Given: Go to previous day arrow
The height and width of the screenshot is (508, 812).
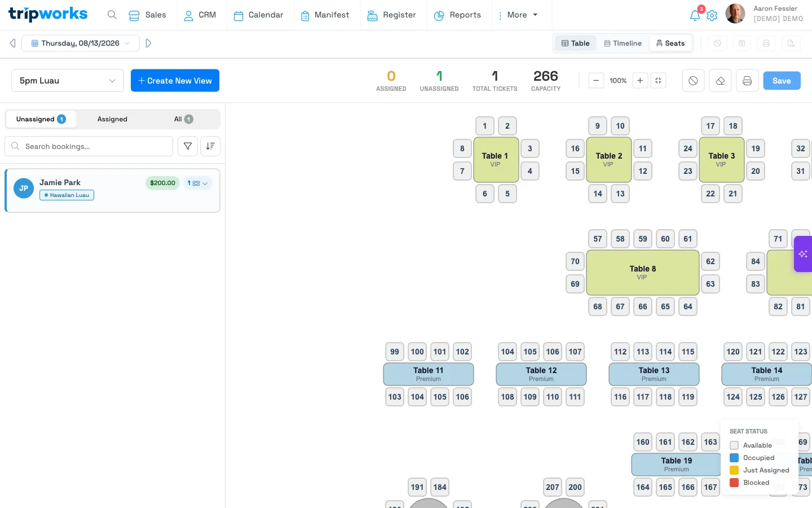Looking at the screenshot, I should pyautogui.click(x=12, y=43).
